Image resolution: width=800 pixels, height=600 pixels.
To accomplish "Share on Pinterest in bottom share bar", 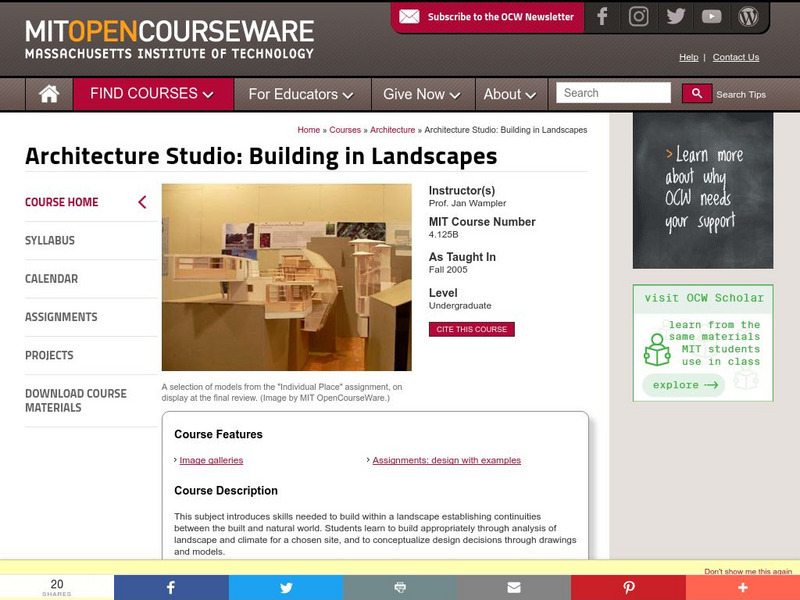I will (628, 587).
